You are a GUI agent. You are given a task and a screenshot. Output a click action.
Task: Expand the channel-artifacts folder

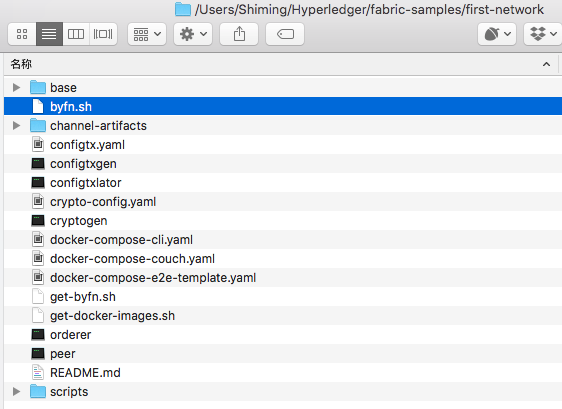tap(16, 125)
